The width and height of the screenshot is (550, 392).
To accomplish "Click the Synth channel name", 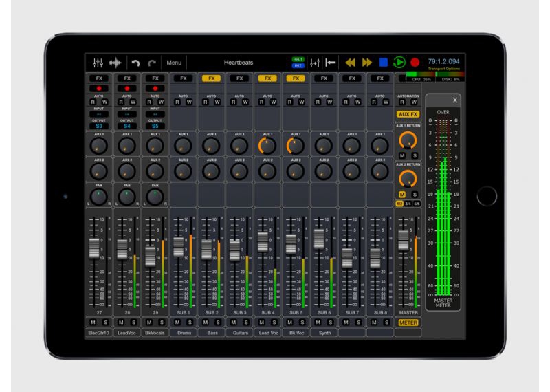I will (x=324, y=333).
